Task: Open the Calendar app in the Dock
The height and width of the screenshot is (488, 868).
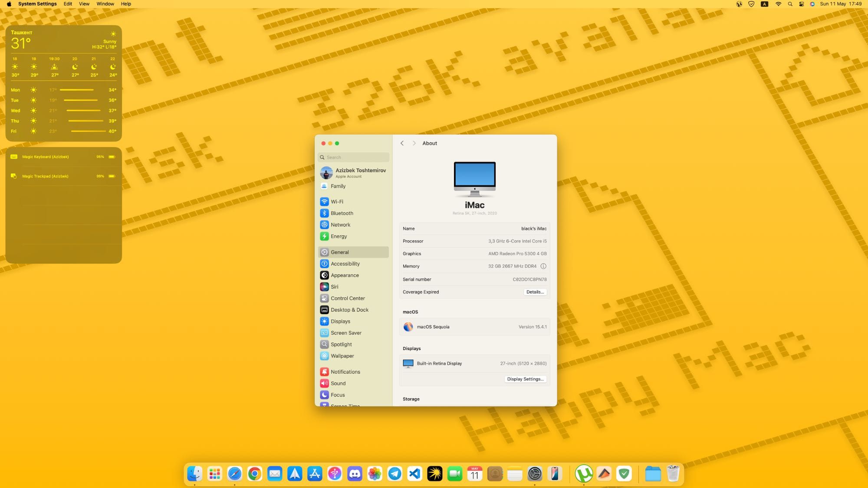Action: coord(475,474)
